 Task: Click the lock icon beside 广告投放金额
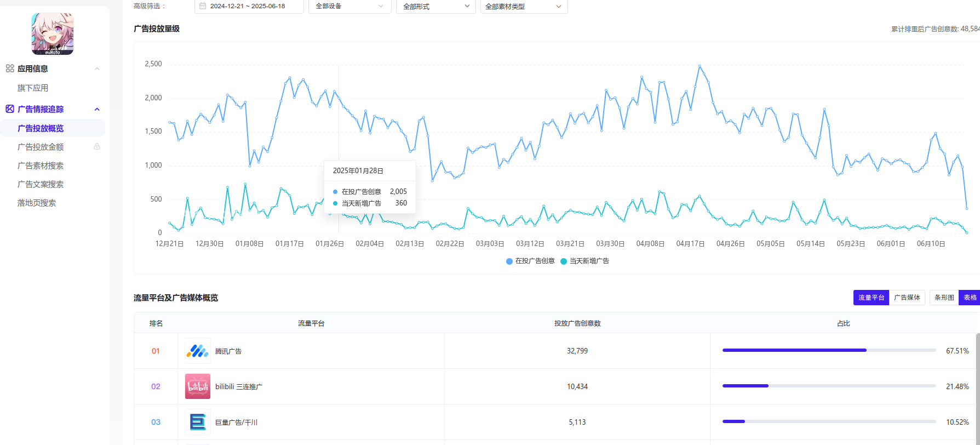pyautogui.click(x=97, y=147)
